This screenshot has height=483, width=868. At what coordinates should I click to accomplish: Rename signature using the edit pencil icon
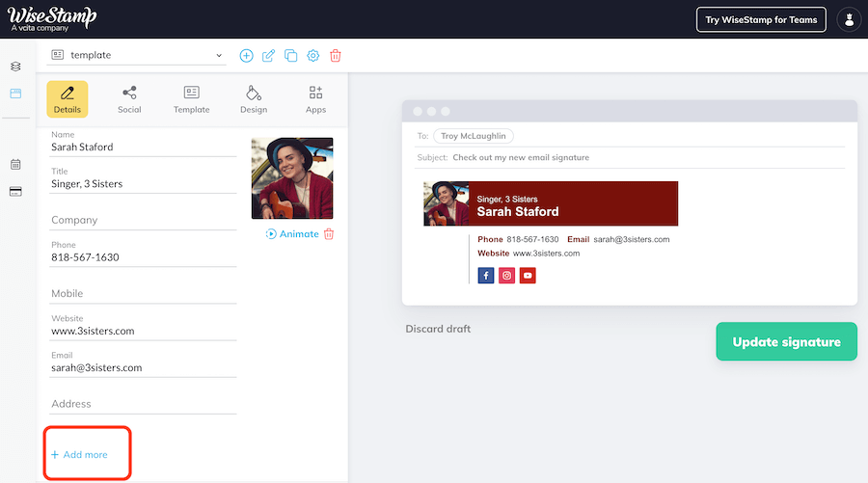[x=268, y=55]
